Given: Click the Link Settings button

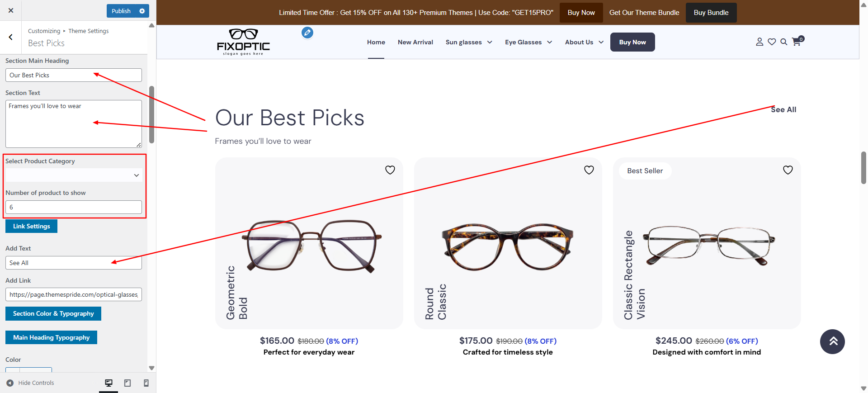Looking at the screenshot, I should coord(31,226).
